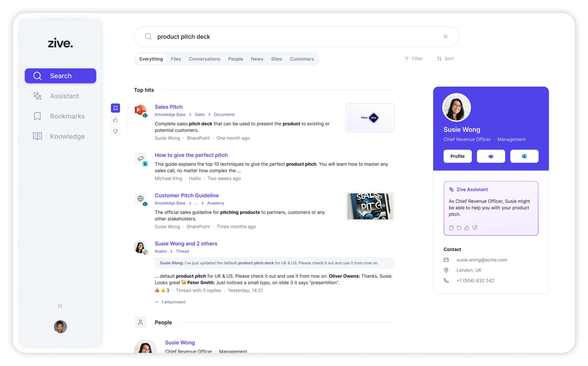Thumbs down the Zive Assistant response

click(x=475, y=228)
